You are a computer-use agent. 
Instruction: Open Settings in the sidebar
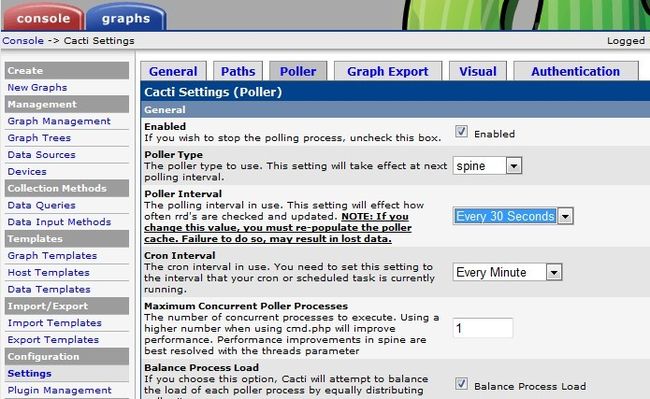(x=29, y=373)
